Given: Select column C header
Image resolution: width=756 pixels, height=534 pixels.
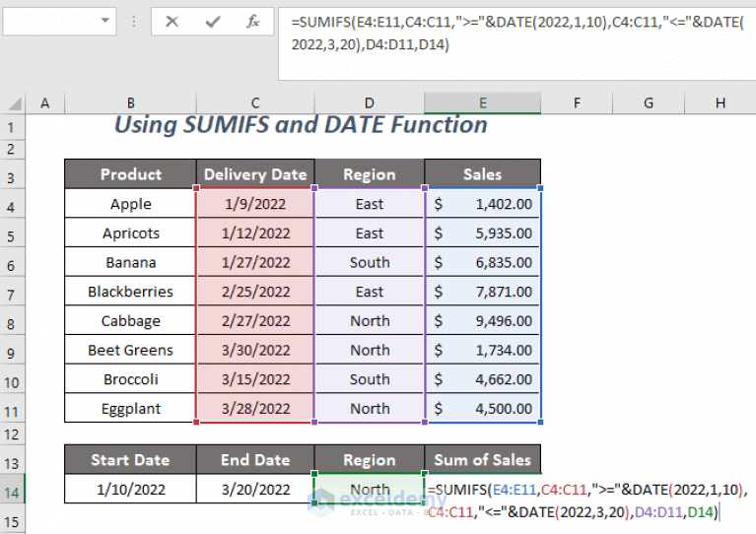Looking at the screenshot, I should click(x=255, y=103).
